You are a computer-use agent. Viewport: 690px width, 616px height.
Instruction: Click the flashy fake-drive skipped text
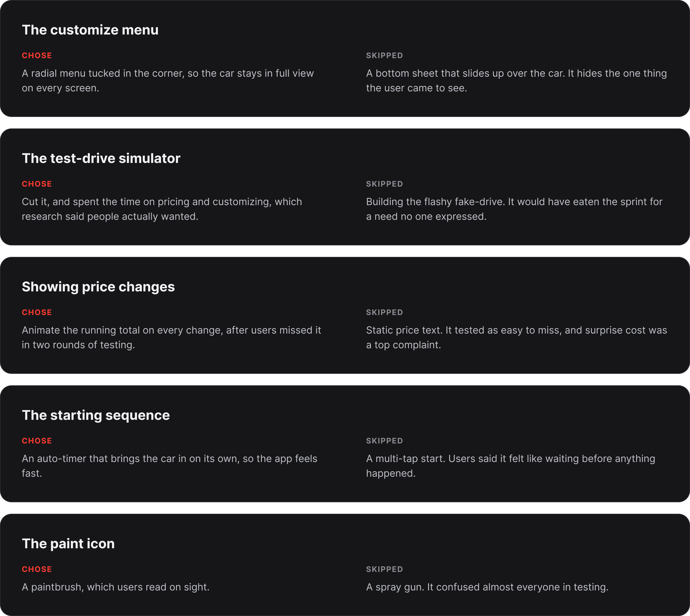tap(514, 209)
